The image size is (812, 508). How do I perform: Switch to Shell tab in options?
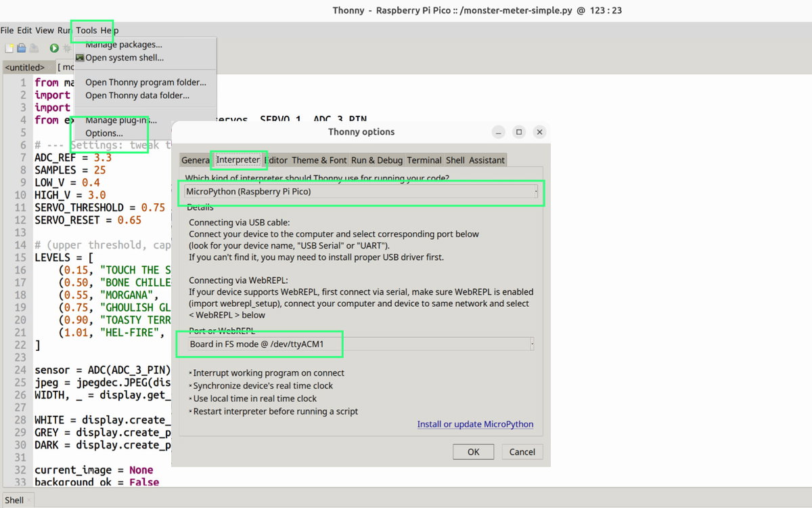(455, 160)
